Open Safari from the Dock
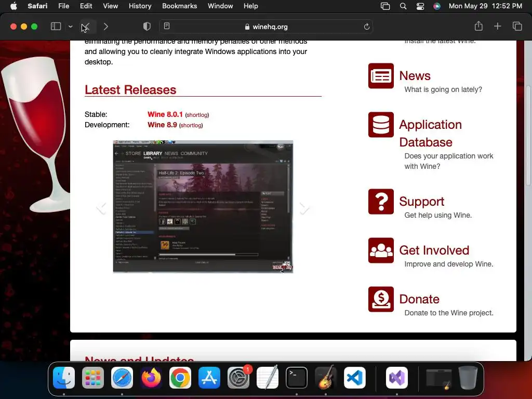 pyautogui.click(x=122, y=378)
